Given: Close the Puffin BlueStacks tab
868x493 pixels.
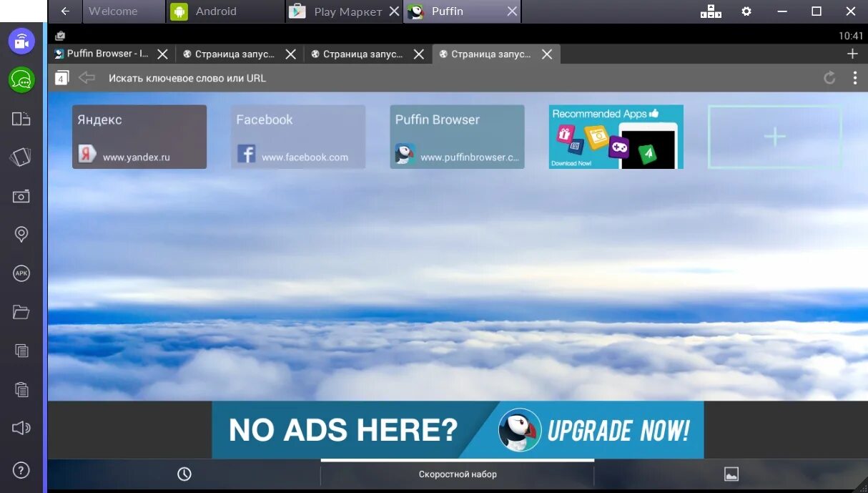Looking at the screenshot, I should click(511, 11).
